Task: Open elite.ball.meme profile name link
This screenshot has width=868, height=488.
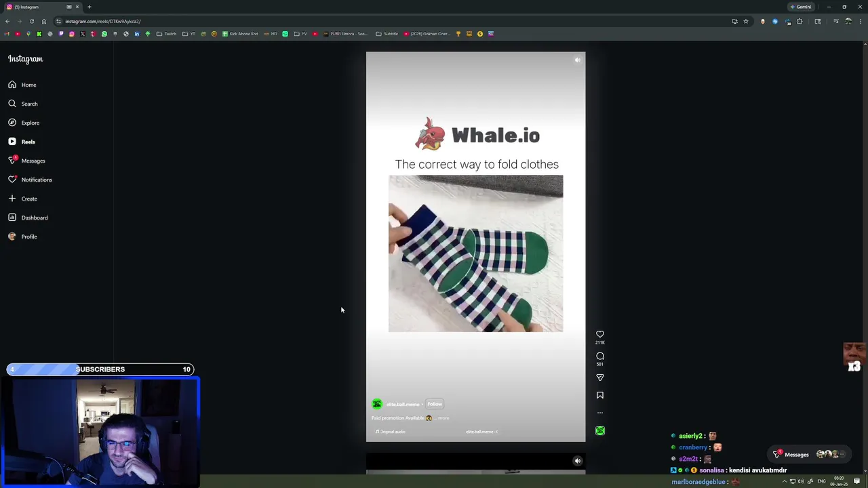Action: [403, 405]
